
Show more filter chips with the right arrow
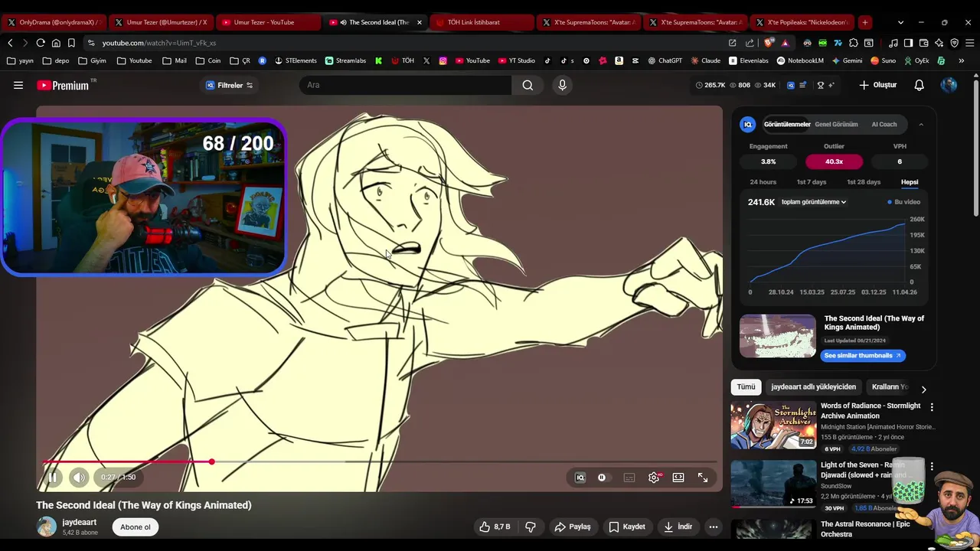click(923, 390)
